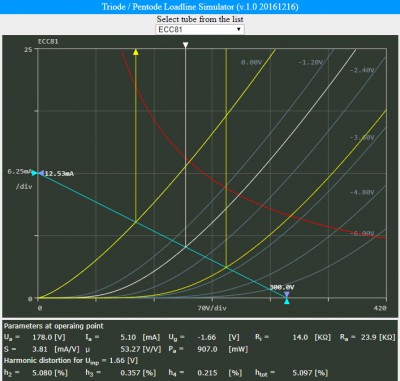Click the cyan triangle handle below the voltage axis

pos(287,301)
